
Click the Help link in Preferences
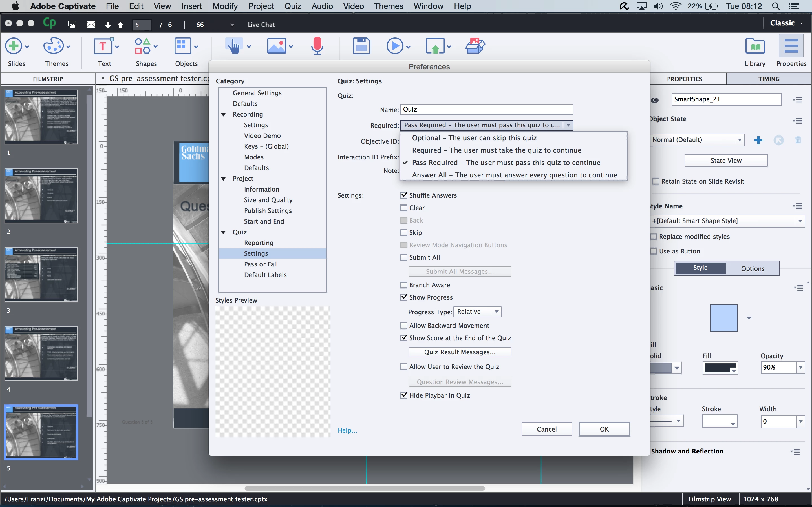[x=347, y=431]
